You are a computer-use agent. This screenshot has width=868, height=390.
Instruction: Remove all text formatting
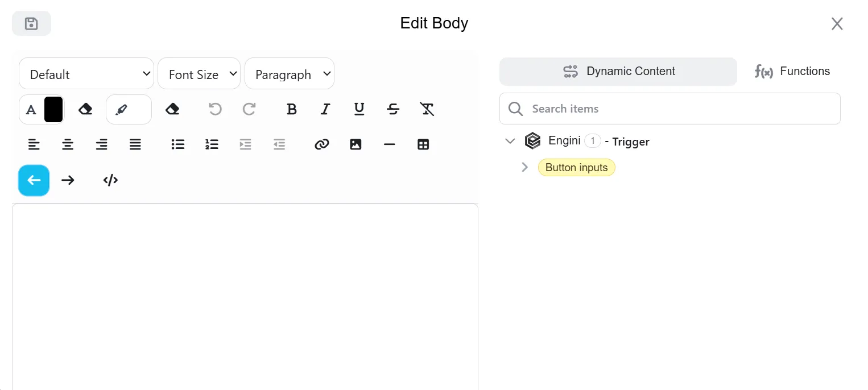click(x=427, y=109)
